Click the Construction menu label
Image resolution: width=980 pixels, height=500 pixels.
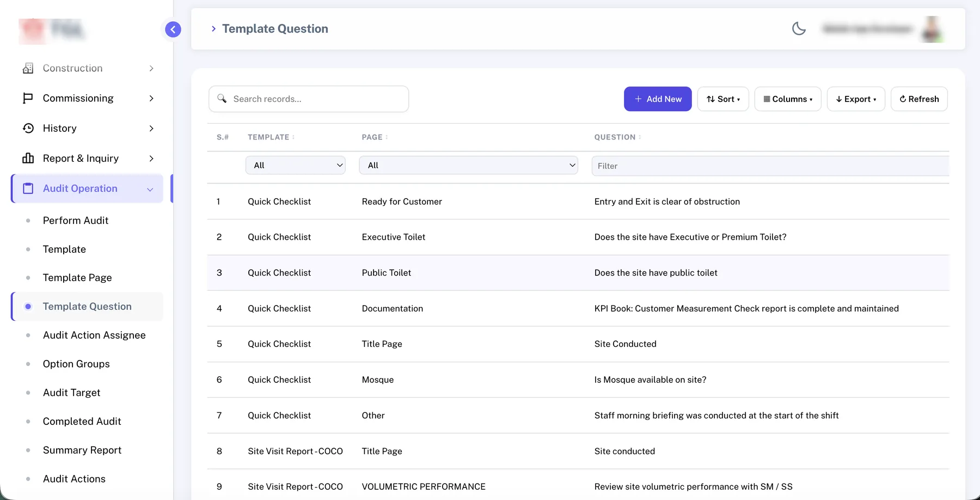72,68
